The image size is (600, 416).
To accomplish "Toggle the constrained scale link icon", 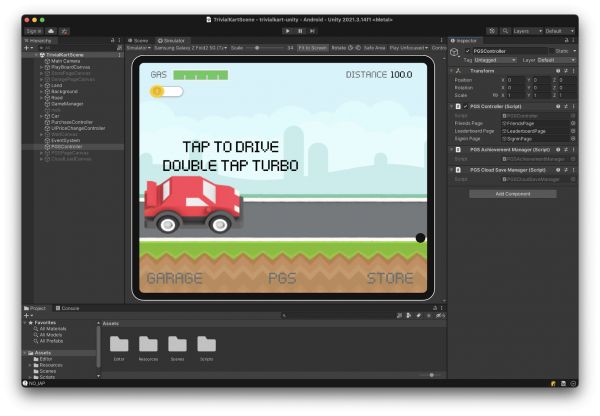I will [x=496, y=95].
